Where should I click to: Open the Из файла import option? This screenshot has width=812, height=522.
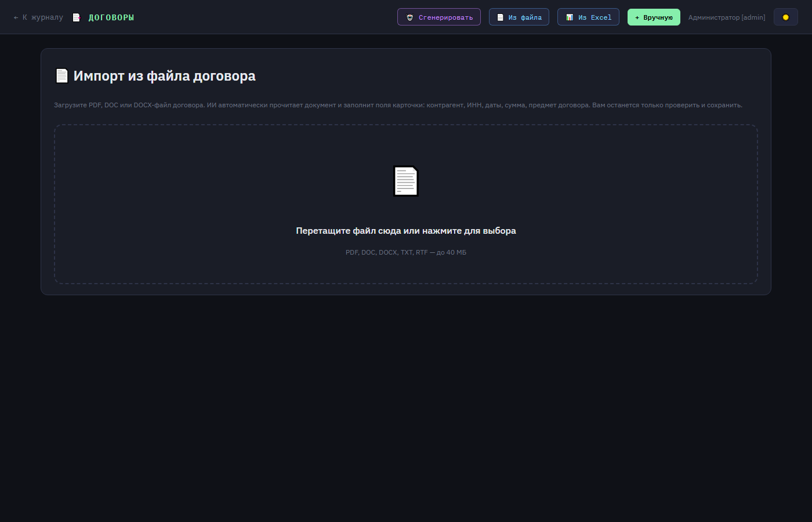[519, 17]
